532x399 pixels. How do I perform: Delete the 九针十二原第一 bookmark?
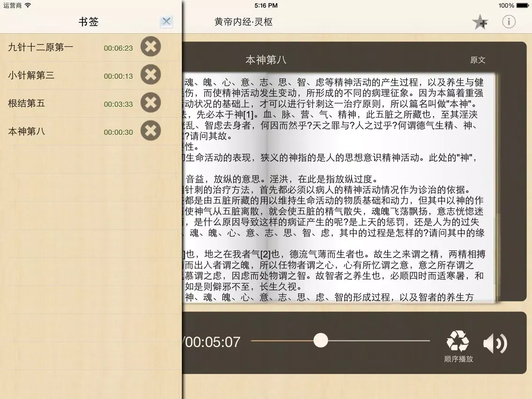point(151,46)
